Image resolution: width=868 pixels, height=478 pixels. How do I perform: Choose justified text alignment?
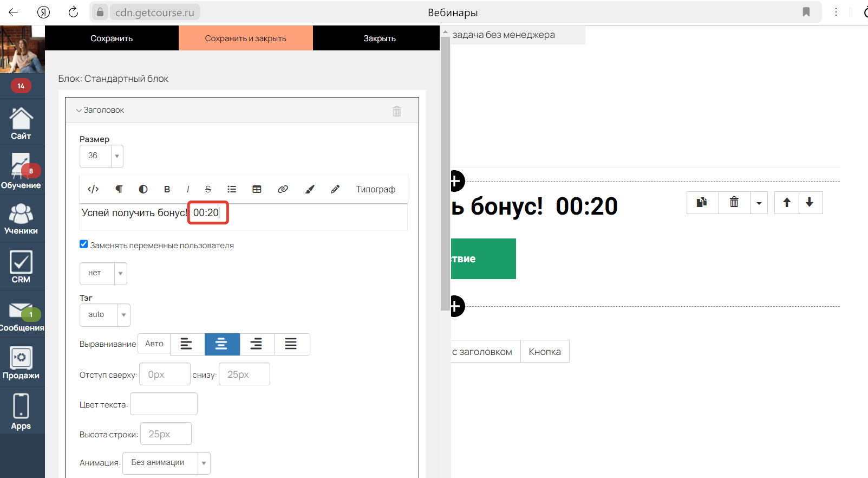pyautogui.click(x=291, y=344)
